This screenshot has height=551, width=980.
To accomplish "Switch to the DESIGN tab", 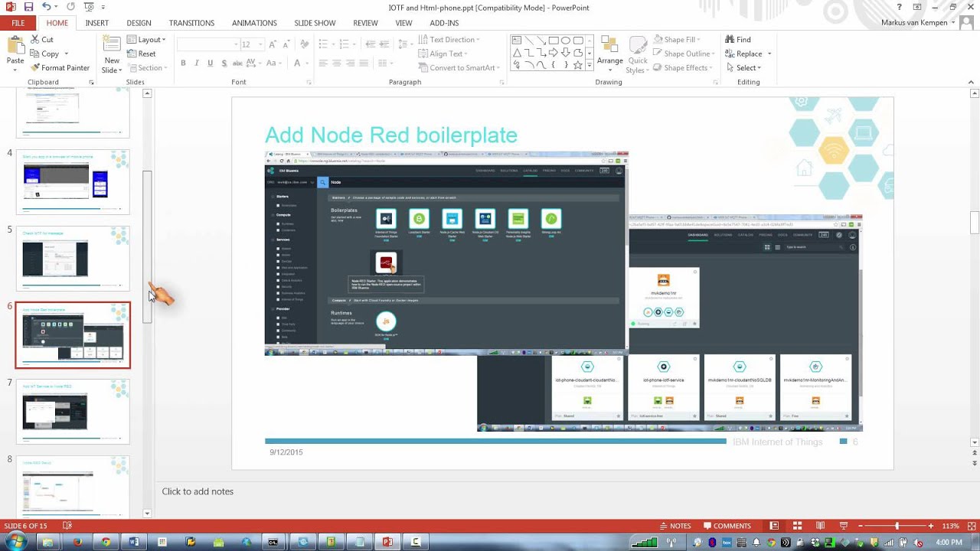I will pos(139,23).
